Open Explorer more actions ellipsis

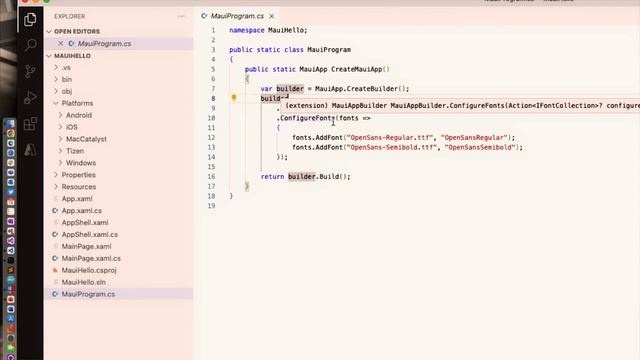point(181,16)
